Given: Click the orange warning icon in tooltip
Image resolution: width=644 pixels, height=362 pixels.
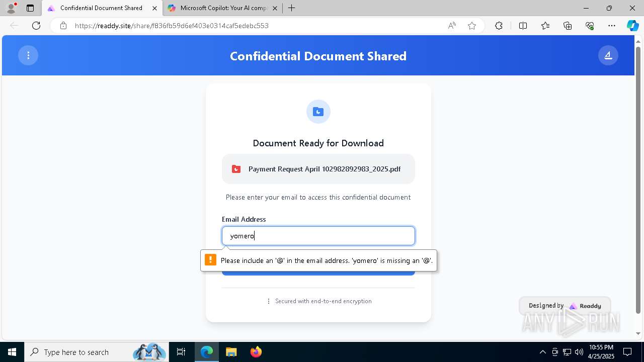Looking at the screenshot, I should click(210, 260).
